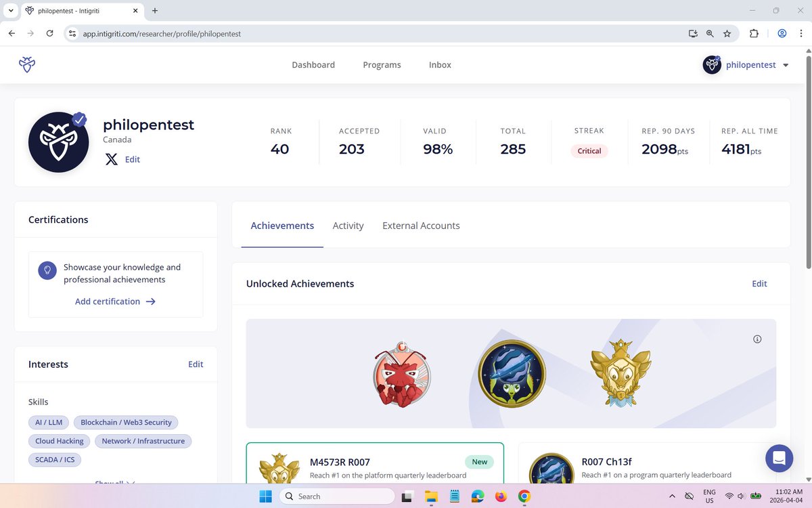Open the tab search dropdown in Chrome
This screenshot has width=812, height=508.
click(11, 11)
